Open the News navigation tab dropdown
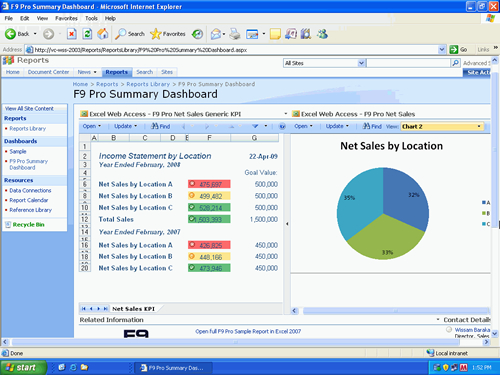Screen dimensions: 500x375 (x=95, y=72)
